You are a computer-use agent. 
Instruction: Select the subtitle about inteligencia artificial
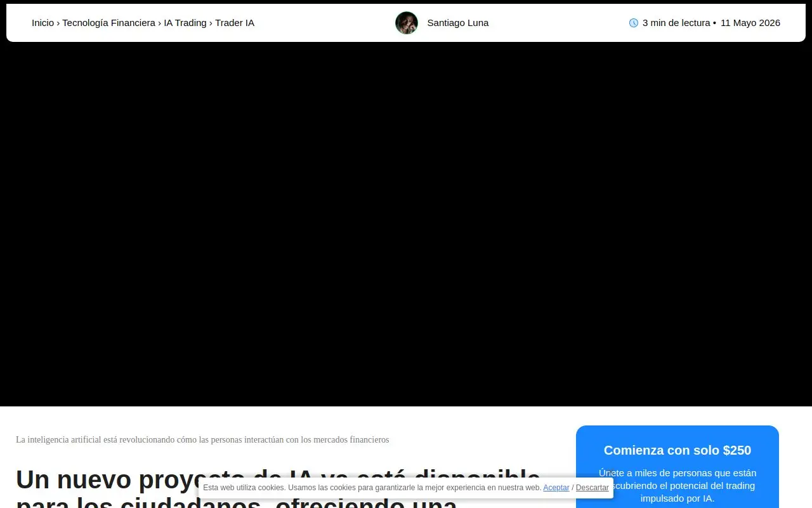coord(202,439)
